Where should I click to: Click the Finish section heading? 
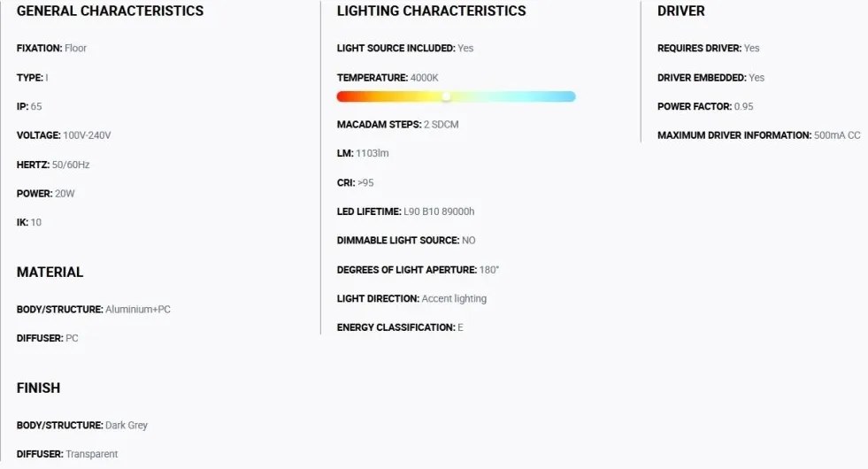pos(38,388)
